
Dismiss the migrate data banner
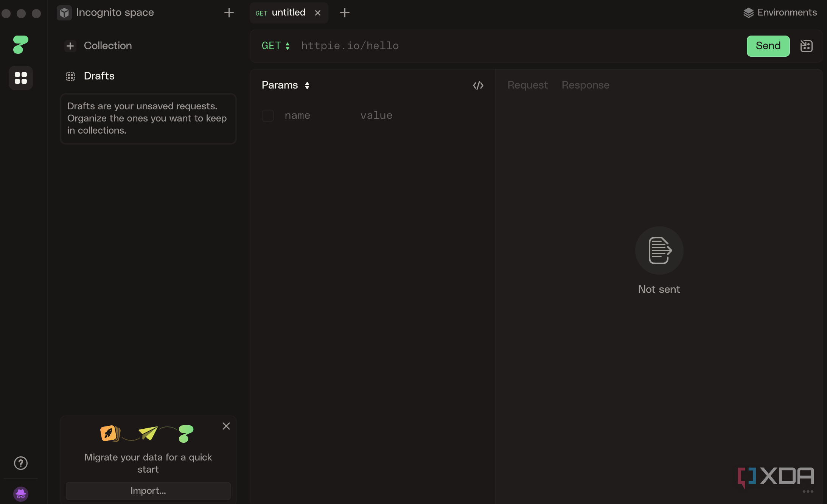point(226,426)
